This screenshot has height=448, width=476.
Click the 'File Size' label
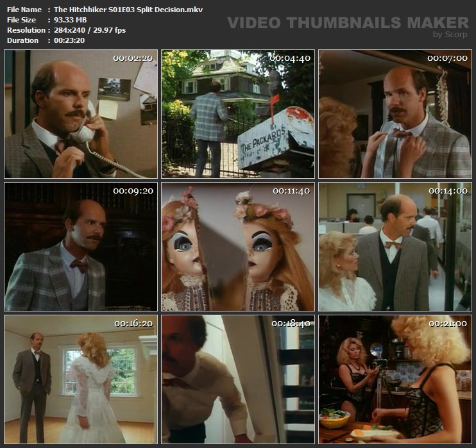(21, 20)
